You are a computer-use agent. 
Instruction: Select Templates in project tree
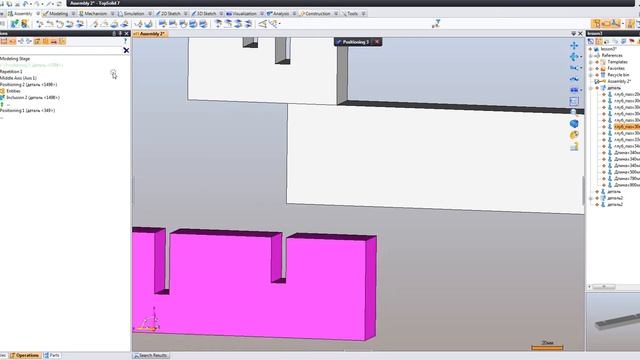point(618,62)
